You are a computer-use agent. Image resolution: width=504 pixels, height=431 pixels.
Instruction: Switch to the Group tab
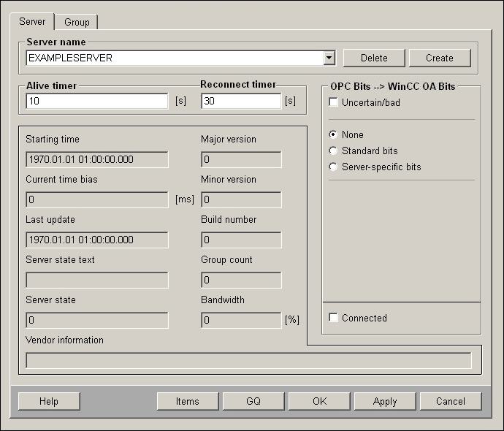coord(77,23)
